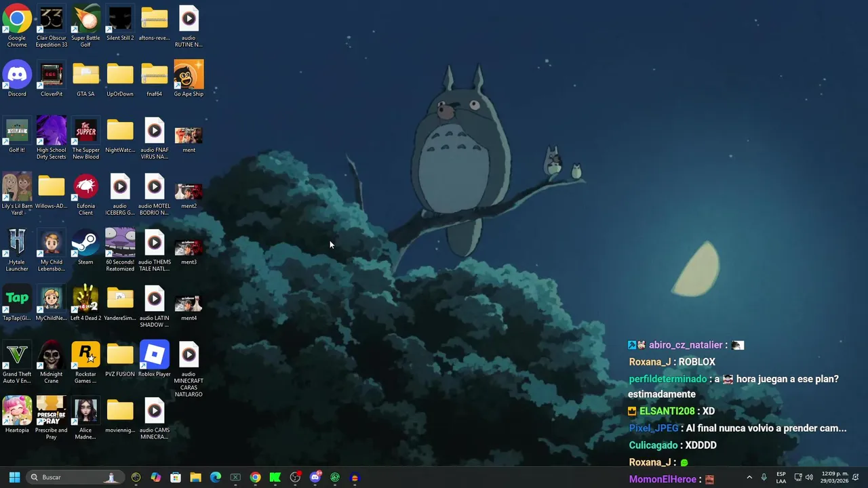
Task: Open the Windows Start menu
Action: pos(14,477)
